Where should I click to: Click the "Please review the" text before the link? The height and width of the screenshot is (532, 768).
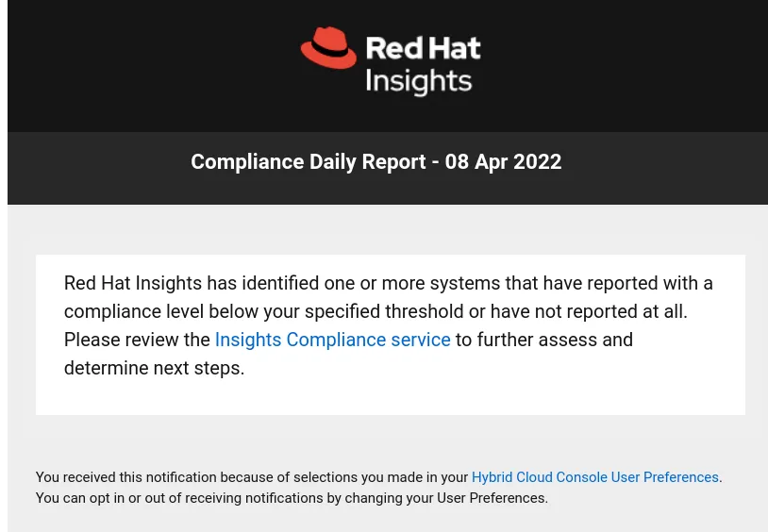[137, 340]
